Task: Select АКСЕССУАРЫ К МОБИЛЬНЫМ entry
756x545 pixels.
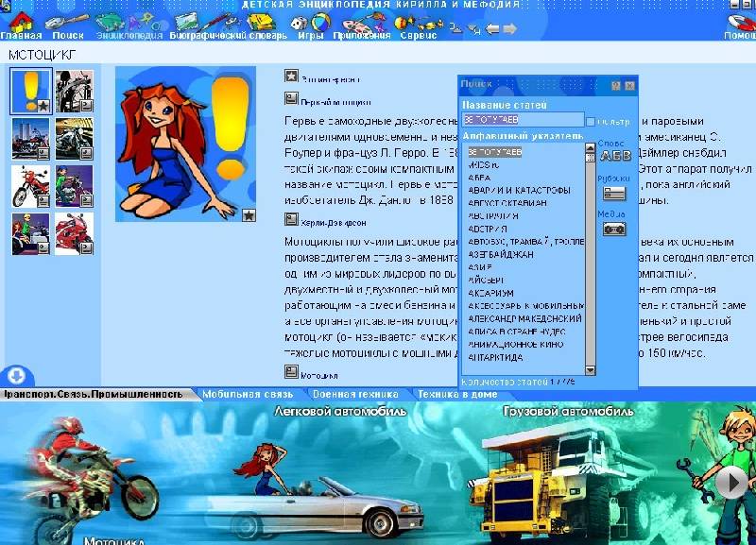Action: click(526, 306)
